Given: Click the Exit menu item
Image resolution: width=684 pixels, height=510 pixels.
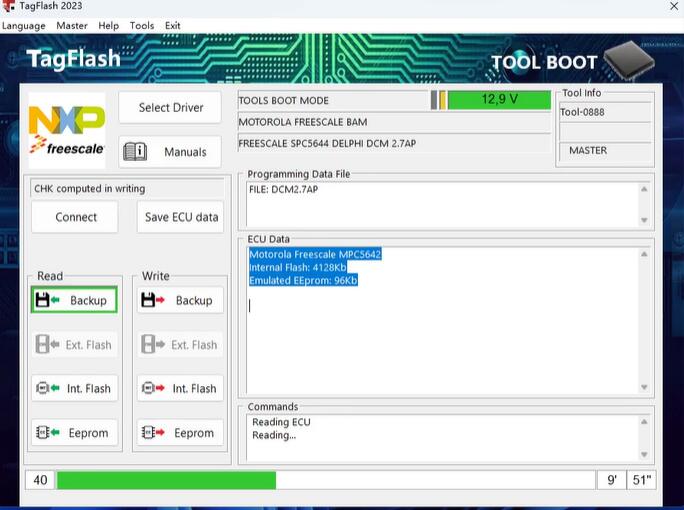Looking at the screenshot, I should pos(173,26).
